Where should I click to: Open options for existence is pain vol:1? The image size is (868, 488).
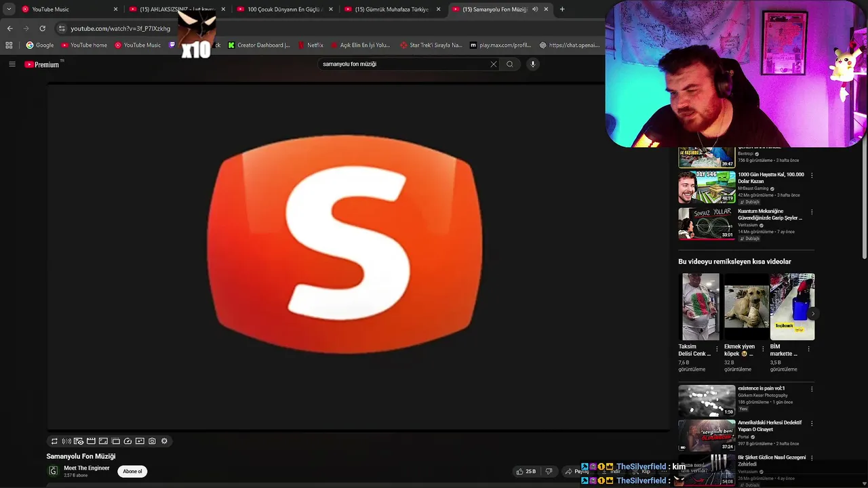coord(812,389)
